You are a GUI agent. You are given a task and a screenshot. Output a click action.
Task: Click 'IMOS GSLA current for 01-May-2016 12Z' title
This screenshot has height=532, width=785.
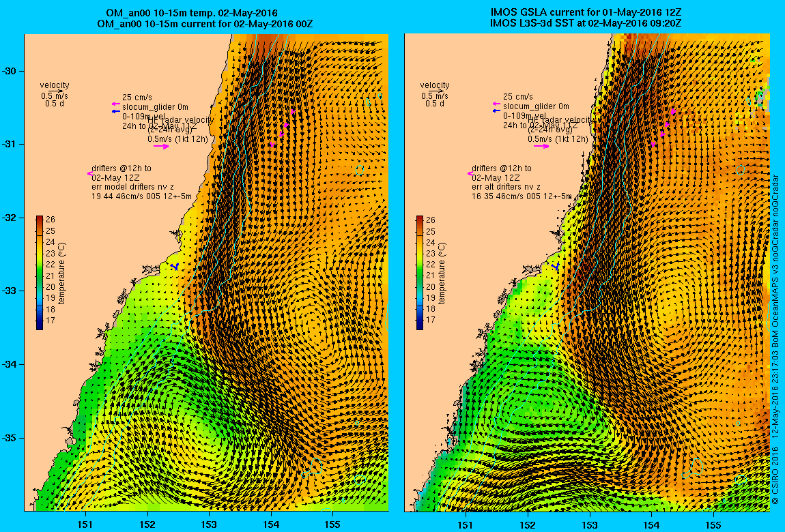pos(586,12)
